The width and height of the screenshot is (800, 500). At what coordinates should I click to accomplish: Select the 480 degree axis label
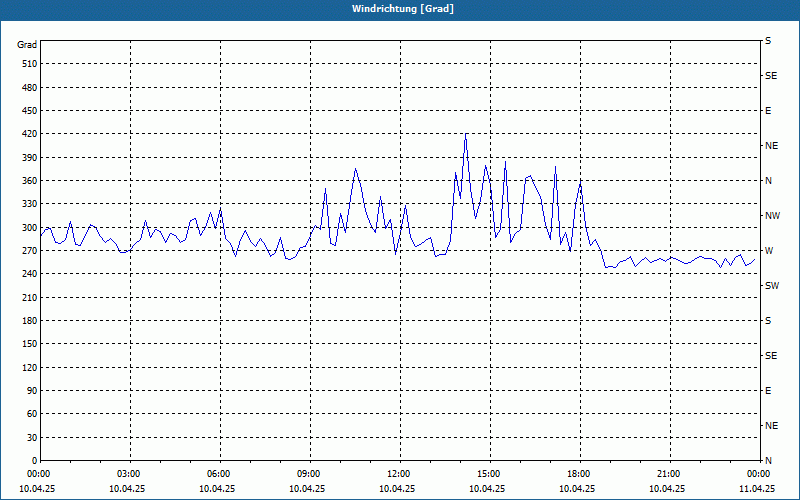[30, 87]
